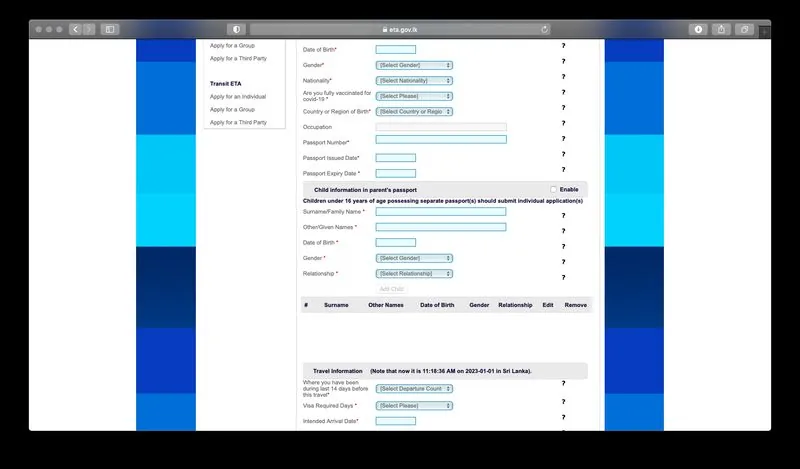This screenshot has width=800, height=469.
Task: Open the Visa Required Days dropdown
Action: pyautogui.click(x=414, y=406)
